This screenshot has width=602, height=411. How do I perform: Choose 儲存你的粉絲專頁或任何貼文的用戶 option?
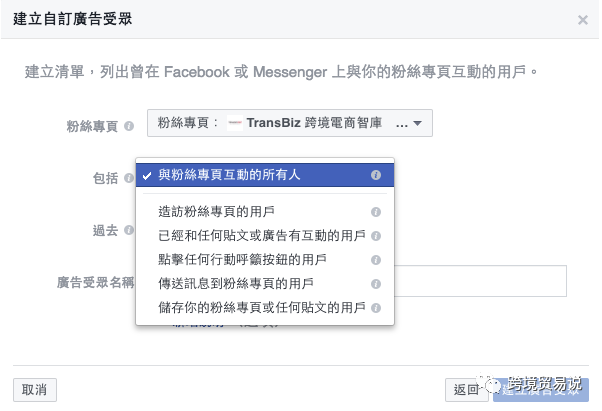(265, 308)
